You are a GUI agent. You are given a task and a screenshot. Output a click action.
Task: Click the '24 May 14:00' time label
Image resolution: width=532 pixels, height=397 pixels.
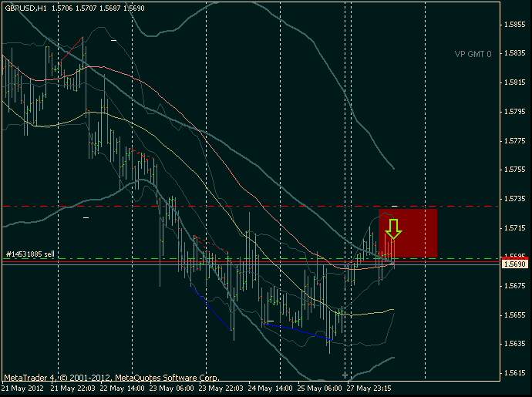tap(271, 389)
